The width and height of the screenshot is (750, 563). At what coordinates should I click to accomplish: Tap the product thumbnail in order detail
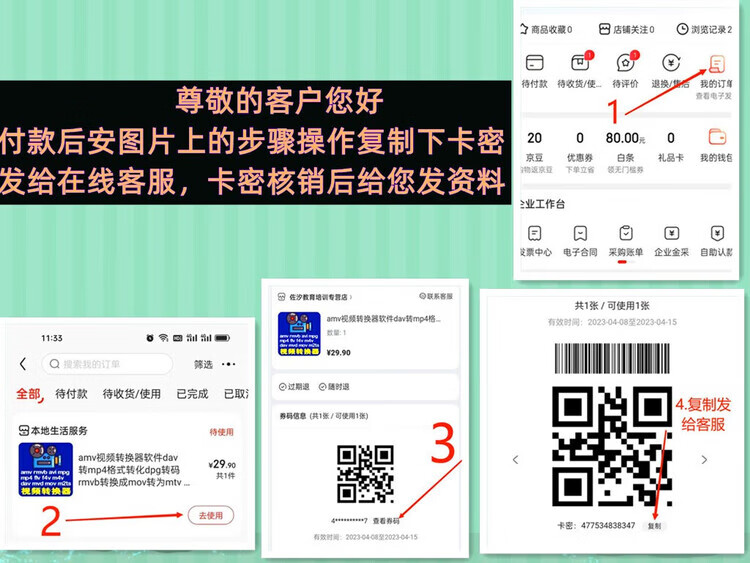[x=299, y=334]
